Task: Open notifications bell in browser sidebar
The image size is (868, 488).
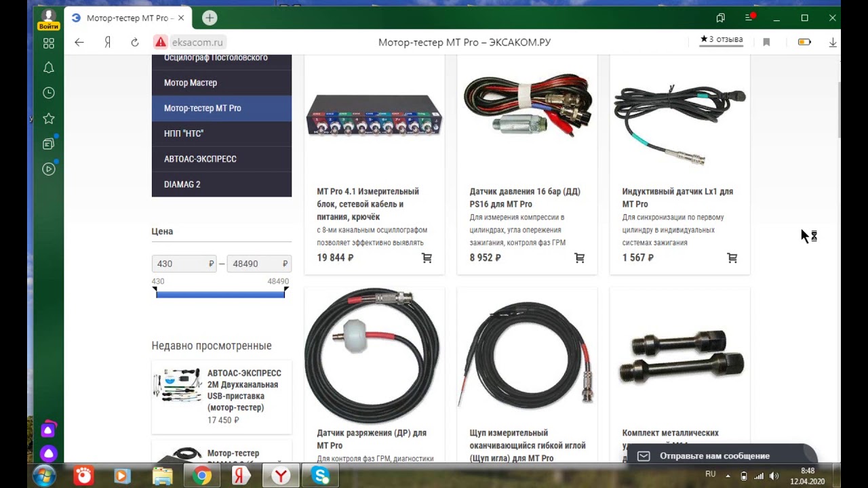Action: point(49,68)
